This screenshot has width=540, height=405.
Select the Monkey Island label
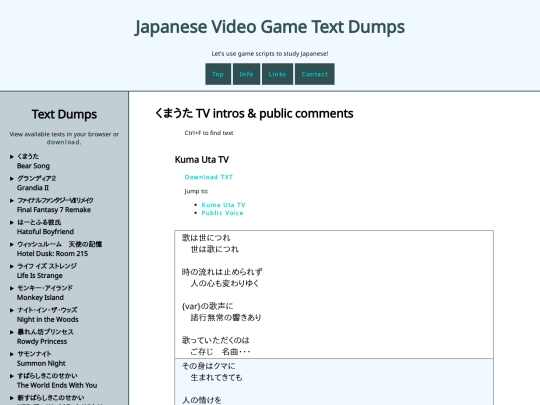[40, 298]
